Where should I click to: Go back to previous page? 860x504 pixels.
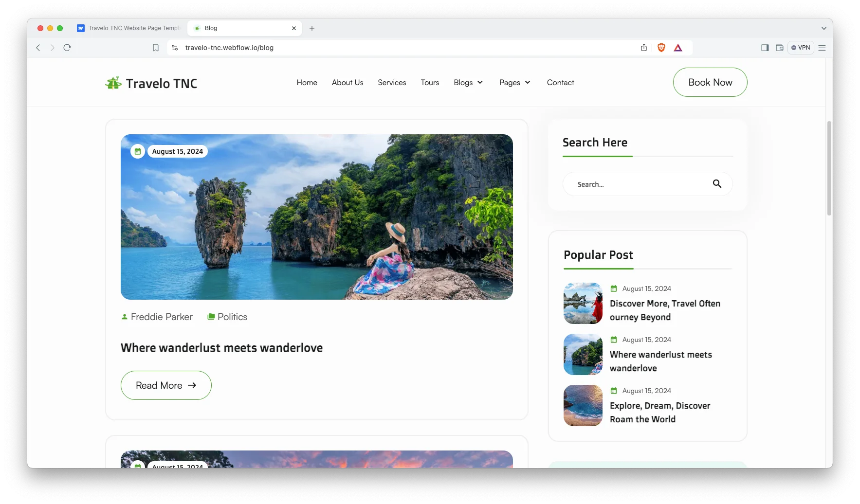38,48
